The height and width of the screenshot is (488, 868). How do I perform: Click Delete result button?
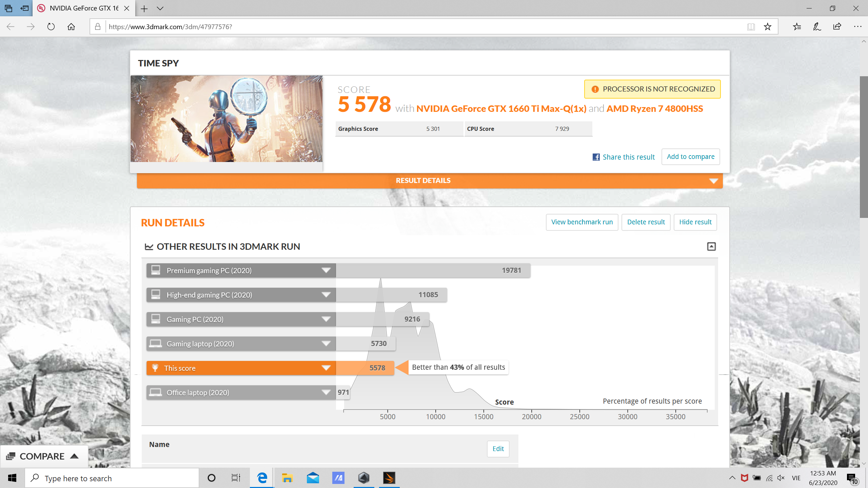point(646,222)
